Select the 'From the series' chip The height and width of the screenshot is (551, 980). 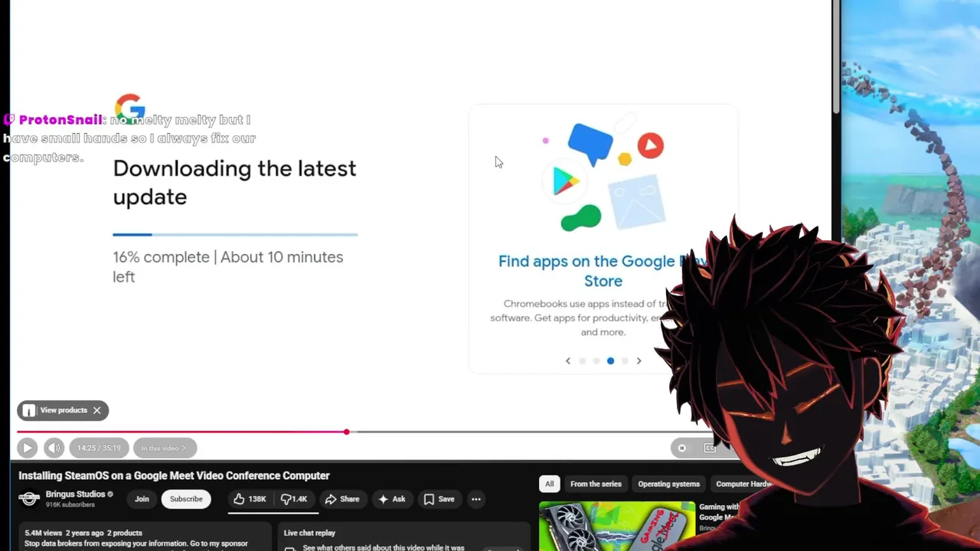point(596,484)
